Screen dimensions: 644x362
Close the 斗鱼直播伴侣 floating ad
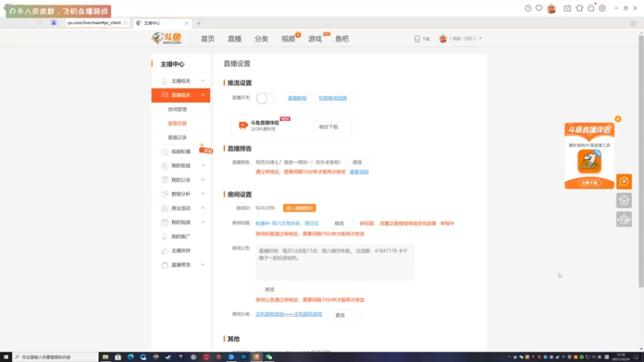(x=617, y=119)
